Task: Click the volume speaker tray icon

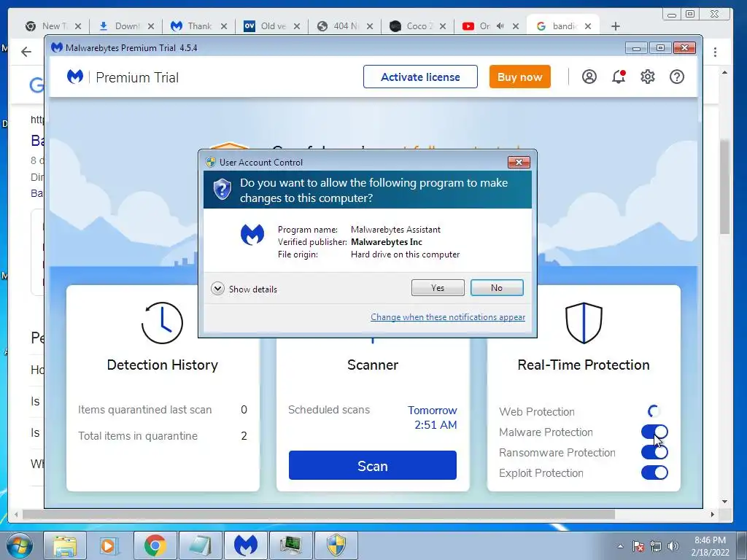Action: (x=673, y=546)
